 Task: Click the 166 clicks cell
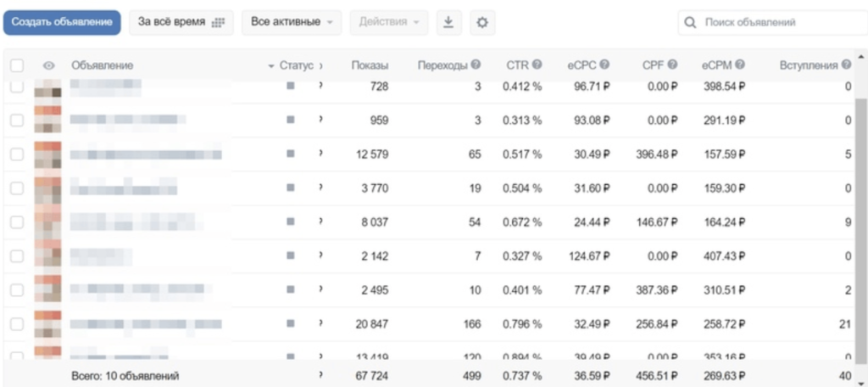471,324
